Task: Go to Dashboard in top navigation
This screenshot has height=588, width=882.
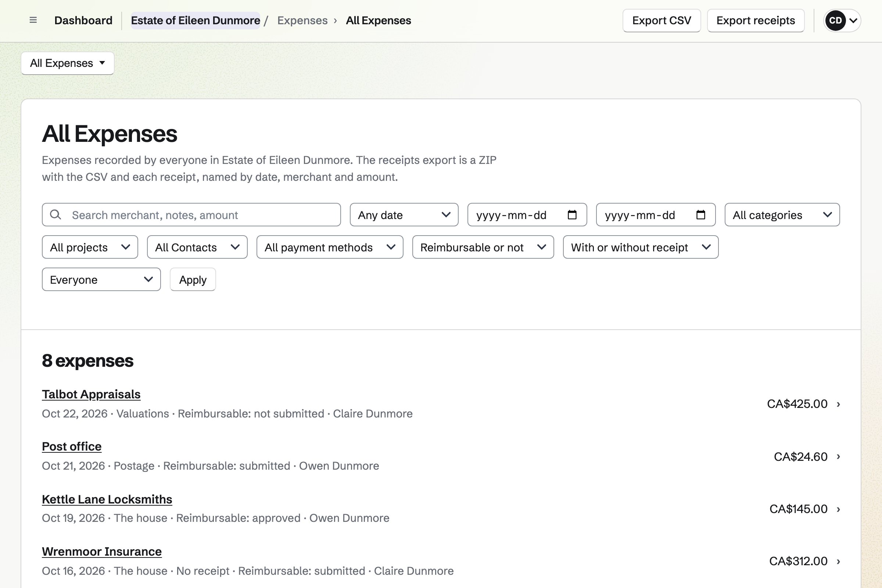Action: [83, 20]
